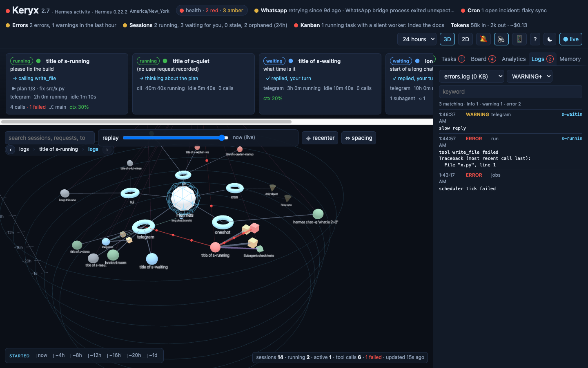
Task: Click the recenter crosshair button
Action: point(320,138)
